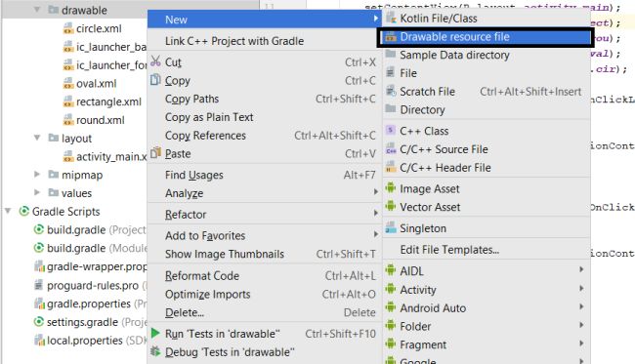
Task: Click the Android icon beside Image Asset
Action: coord(391,188)
